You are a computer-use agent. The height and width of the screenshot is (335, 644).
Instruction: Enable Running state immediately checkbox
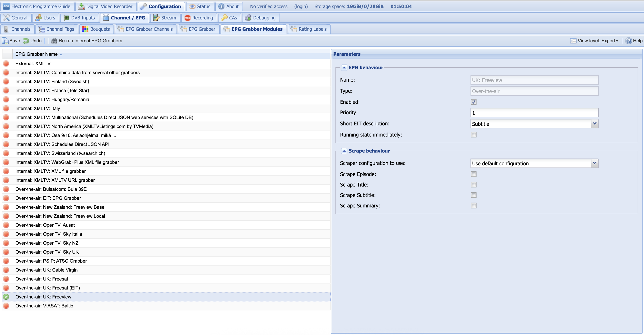click(473, 135)
